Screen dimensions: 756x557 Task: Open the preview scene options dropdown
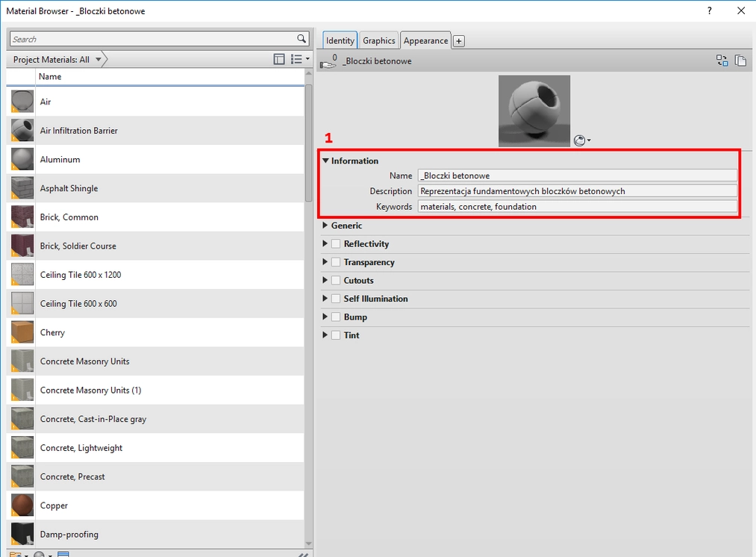tap(582, 140)
